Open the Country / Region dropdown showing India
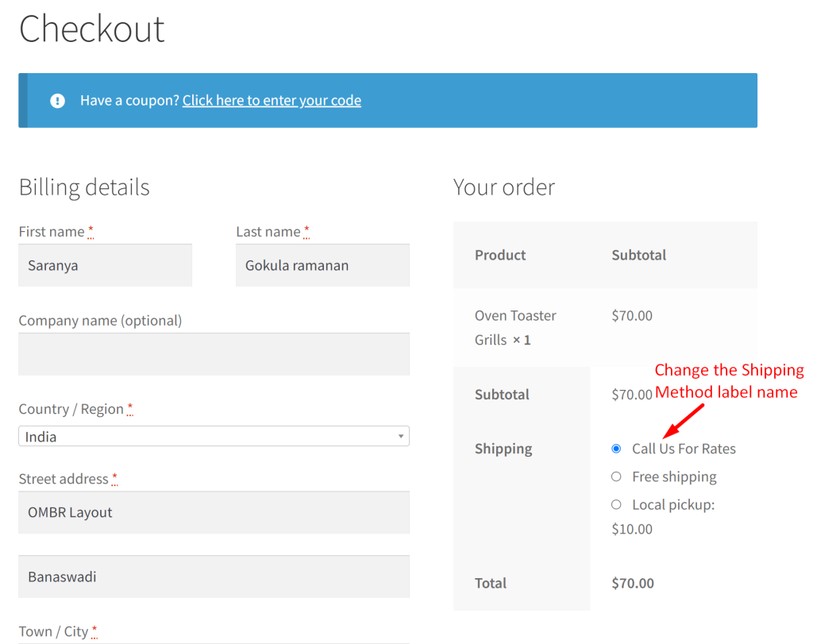Viewport: 813px width, 644px height. pos(214,437)
